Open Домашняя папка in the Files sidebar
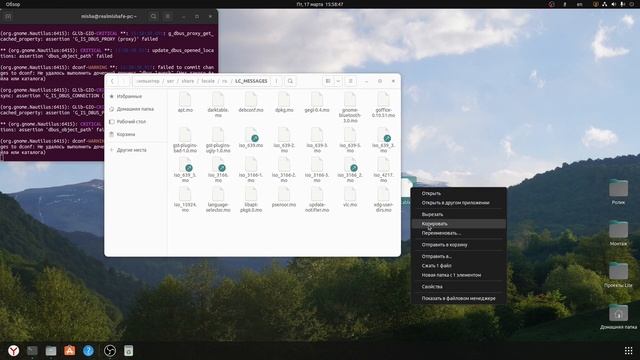The image size is (640, 360). tap(136, 109)
